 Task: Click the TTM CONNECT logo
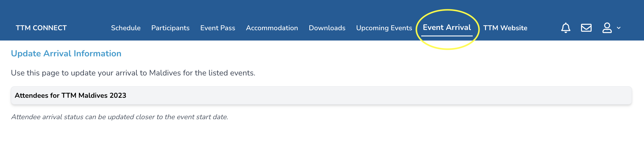coord(41,28)
